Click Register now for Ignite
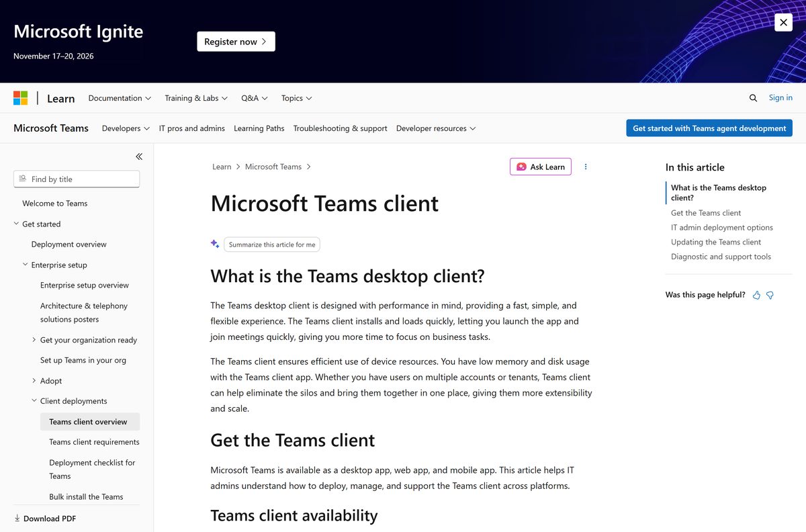The width and height of the screenshot is (806, 532). pyautogui.click(x=236, y=42)
